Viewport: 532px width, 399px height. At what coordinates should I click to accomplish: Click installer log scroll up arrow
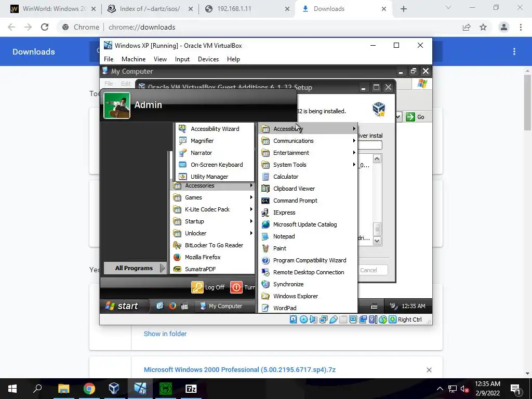377,159
